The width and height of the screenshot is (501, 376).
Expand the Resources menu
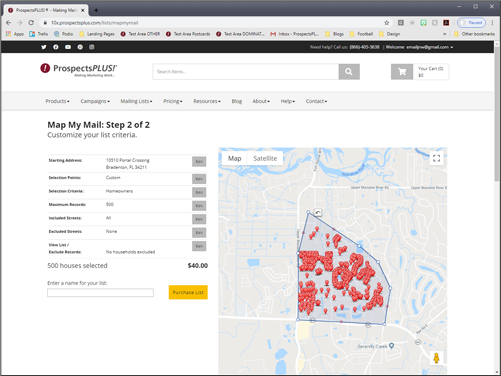pos(207,101)
